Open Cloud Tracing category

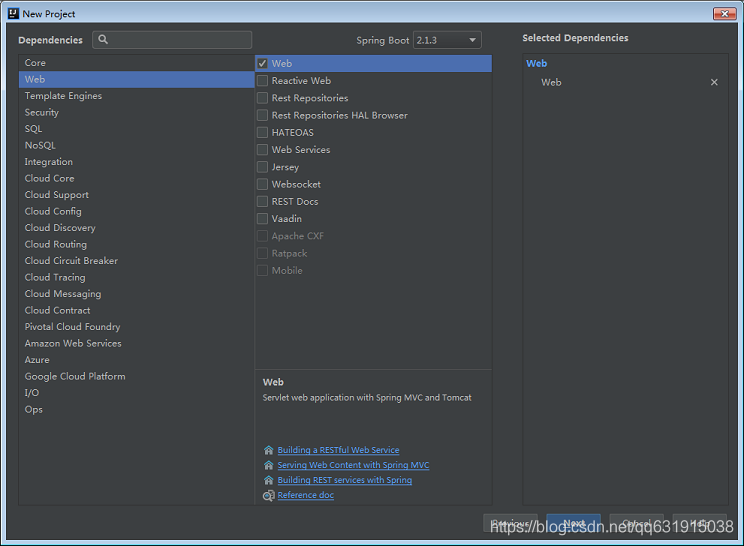coord(136,278)
